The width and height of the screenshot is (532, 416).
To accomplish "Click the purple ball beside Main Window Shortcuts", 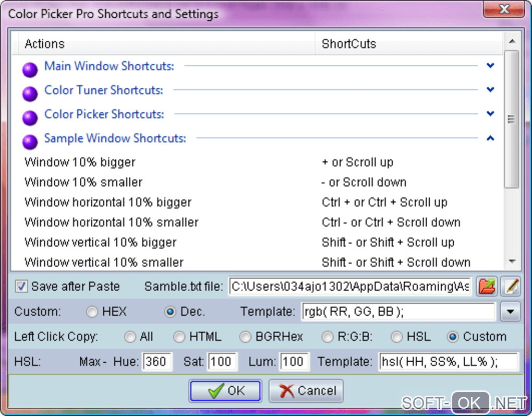I will tap(30, 69).
